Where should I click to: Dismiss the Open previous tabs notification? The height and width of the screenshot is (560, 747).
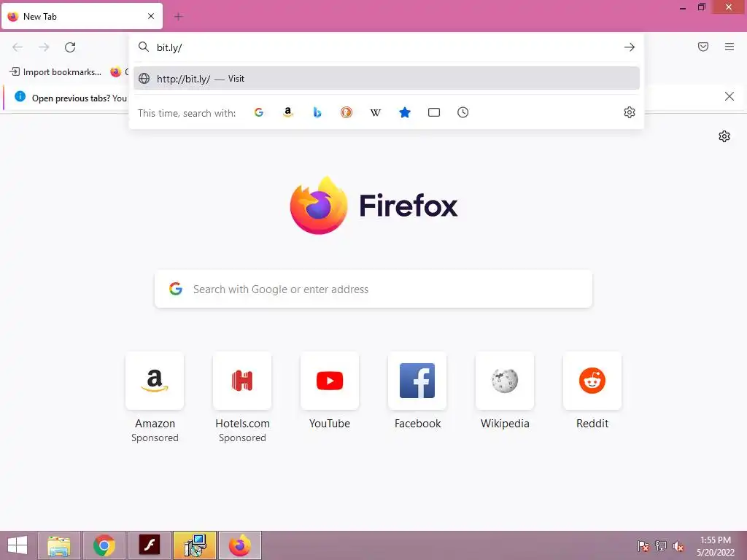[729, 97]
